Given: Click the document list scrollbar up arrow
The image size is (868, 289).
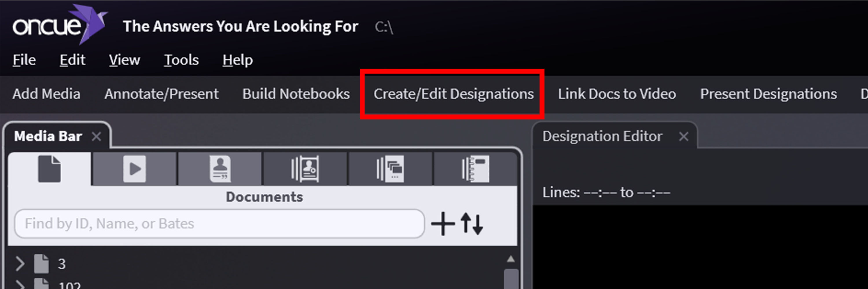Looking at the screenshot, I should coord(510,259).
